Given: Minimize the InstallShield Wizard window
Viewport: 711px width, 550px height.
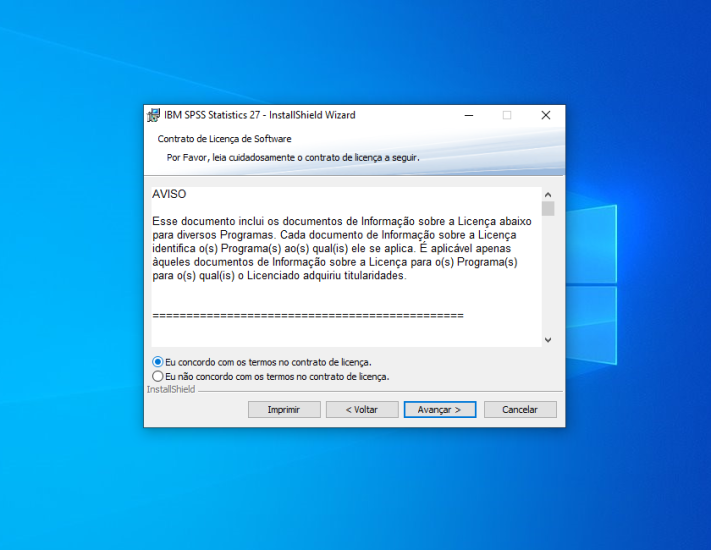Looking at the screenshot, I should (x=469, y=115).
